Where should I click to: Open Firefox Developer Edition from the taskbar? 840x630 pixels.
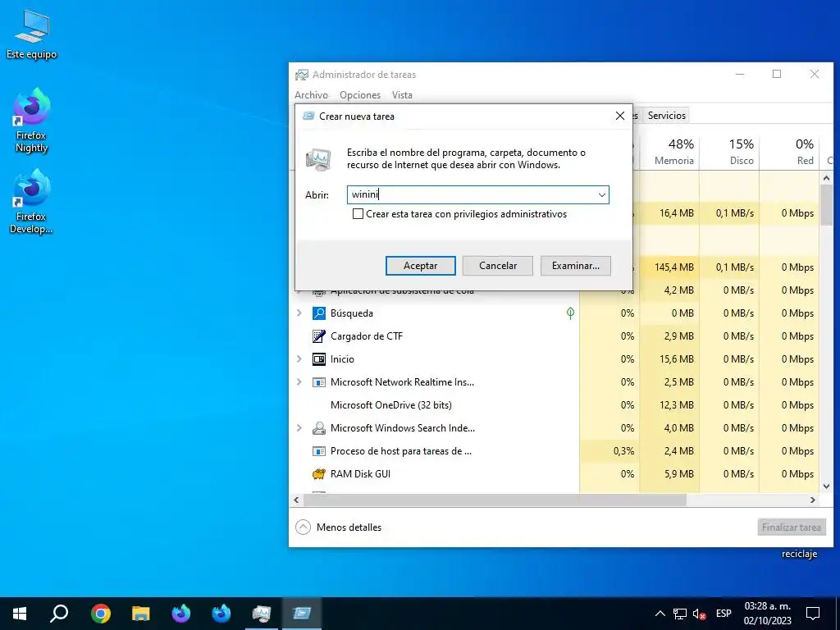coord(221,614)
